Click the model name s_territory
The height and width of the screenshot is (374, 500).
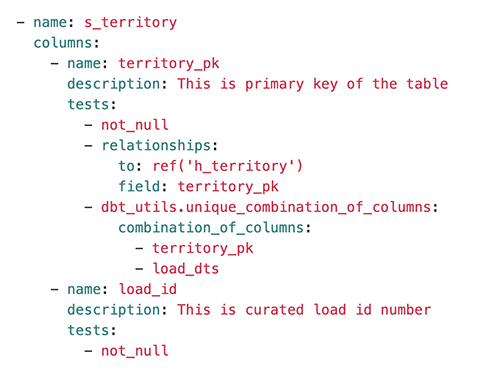pyautogui.click(x=130, y=22)
